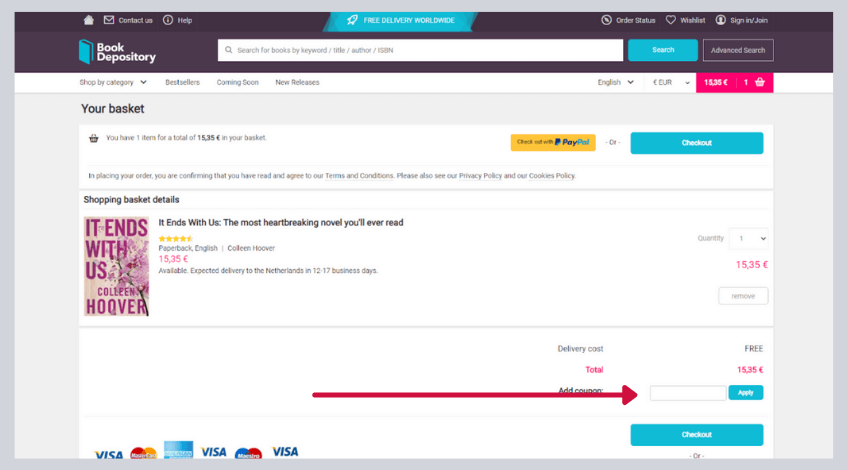
Task: Open the Terms and Conditions link
Action: pos(359,176)
